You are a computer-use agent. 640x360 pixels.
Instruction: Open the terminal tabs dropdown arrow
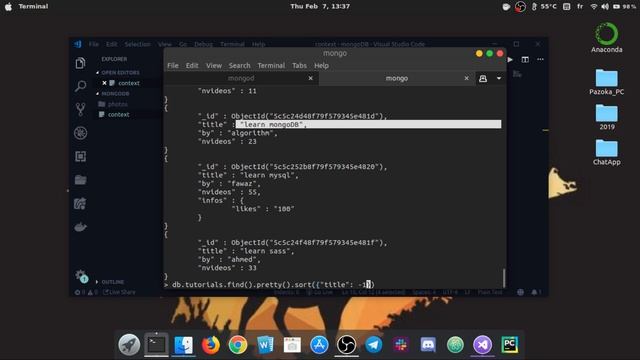tap(499, 78)
